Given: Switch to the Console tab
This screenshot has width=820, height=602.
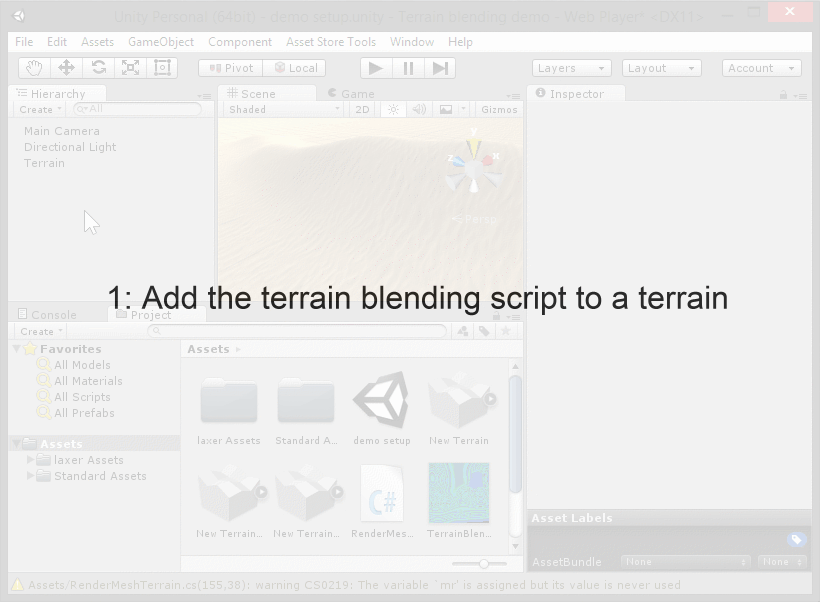Looking at the screenshot, I should 48,315.
